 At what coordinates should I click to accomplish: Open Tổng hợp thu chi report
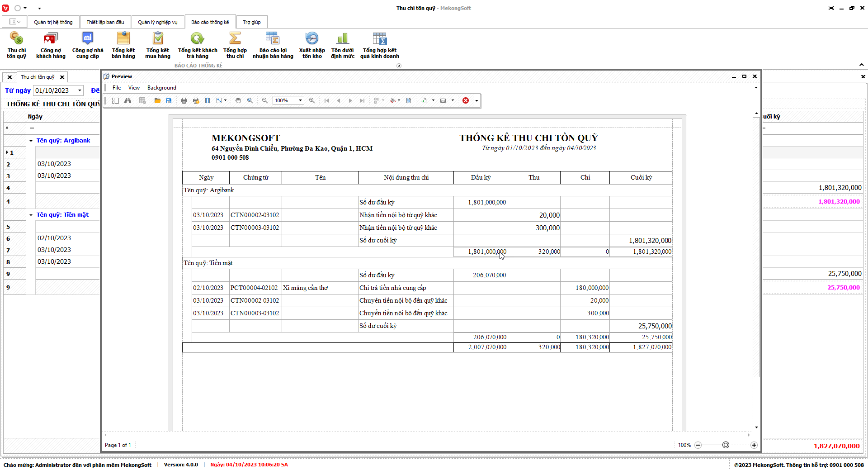tap(235, 46)
